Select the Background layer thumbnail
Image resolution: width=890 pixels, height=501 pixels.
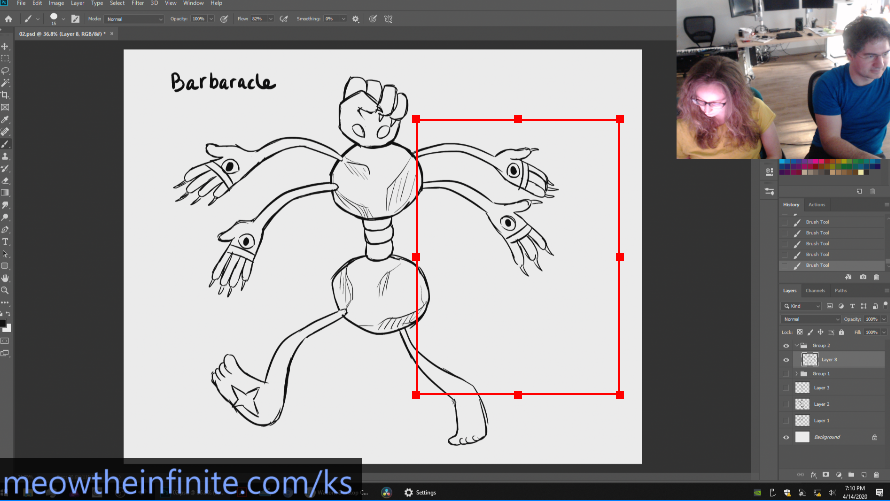[x=802, y=437]
